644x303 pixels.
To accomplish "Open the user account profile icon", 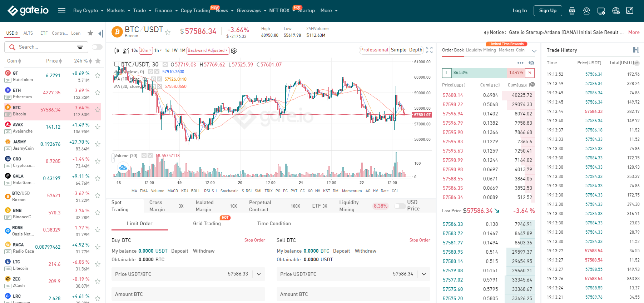I will click(x=586, y=11).
